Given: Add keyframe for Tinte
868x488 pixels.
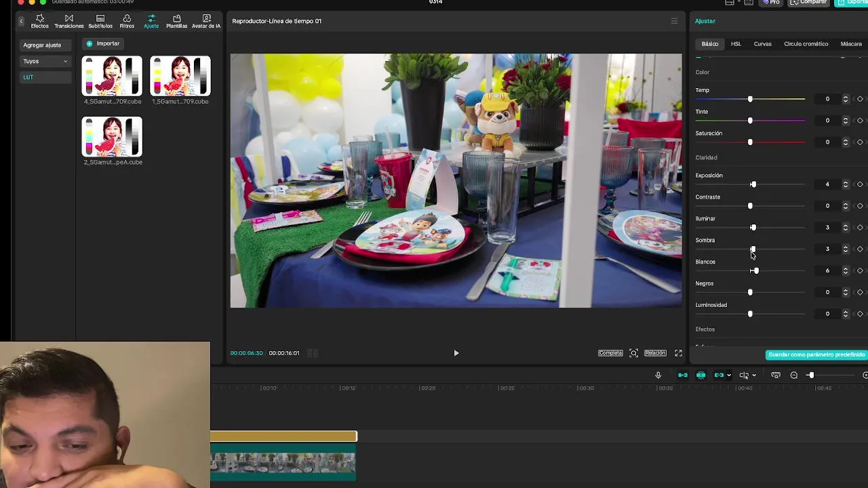Looking at the screenshot, I should (x=860, y=121).
